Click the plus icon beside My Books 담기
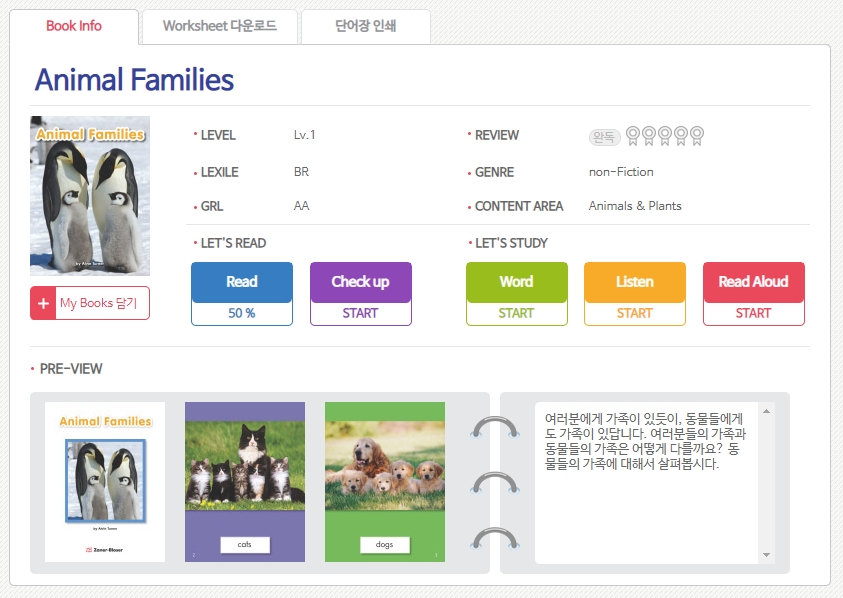Viewport: 843px width, 598px height. tap(43, 303)
